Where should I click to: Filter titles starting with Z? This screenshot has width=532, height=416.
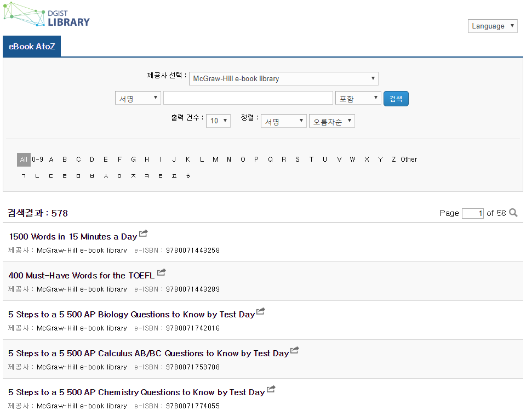tap(393, 159)
